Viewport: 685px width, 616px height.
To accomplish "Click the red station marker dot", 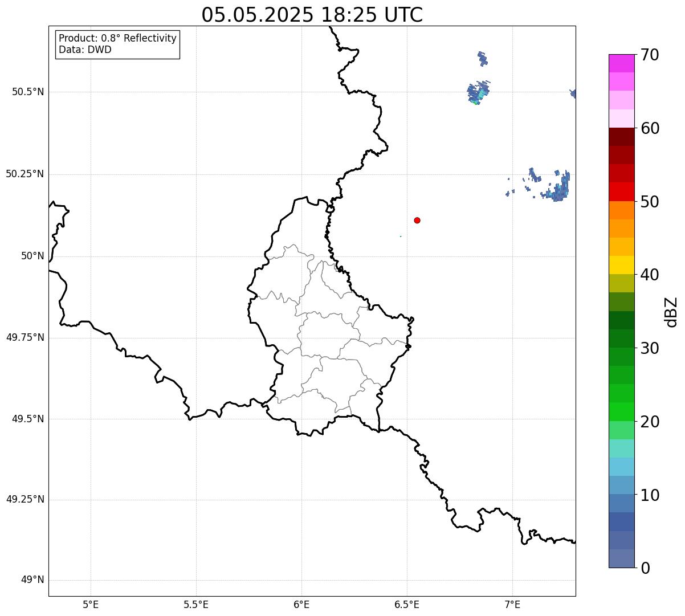I will click(x=417, y=220).
